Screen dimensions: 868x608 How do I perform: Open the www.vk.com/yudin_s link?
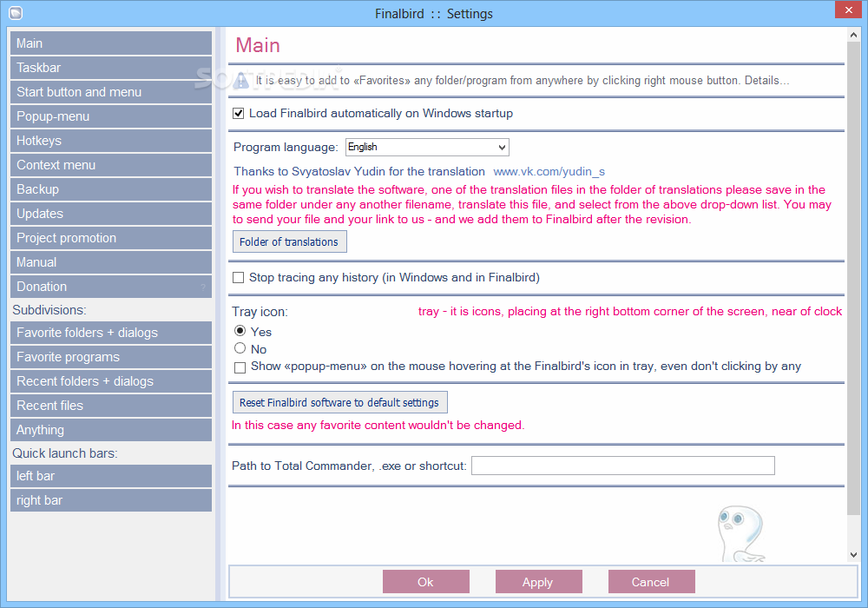pos(549,172)
